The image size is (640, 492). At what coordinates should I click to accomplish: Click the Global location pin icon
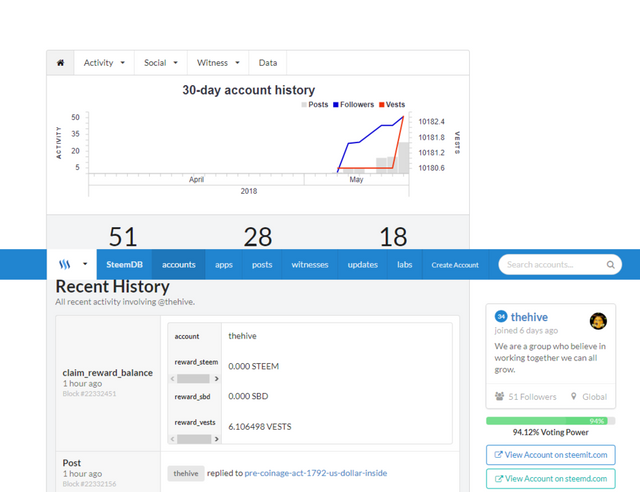click(573, 396)
